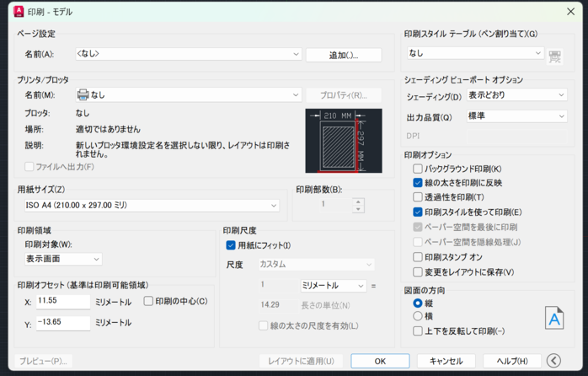Decrease 印刷部数 with the down arrow
Screen dimensions: 588x376
(358, 209)
